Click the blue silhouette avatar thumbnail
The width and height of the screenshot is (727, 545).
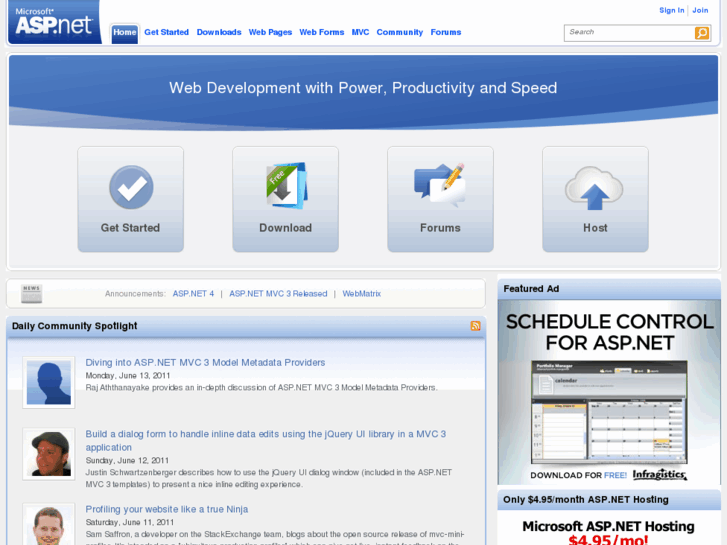pyautogui.click(x=49, y=383)
